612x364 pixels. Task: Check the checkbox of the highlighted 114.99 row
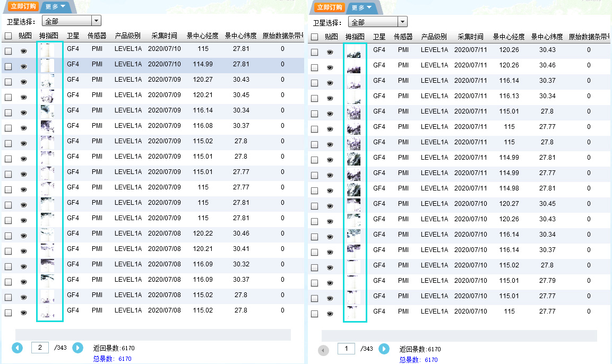click(7, 66)
